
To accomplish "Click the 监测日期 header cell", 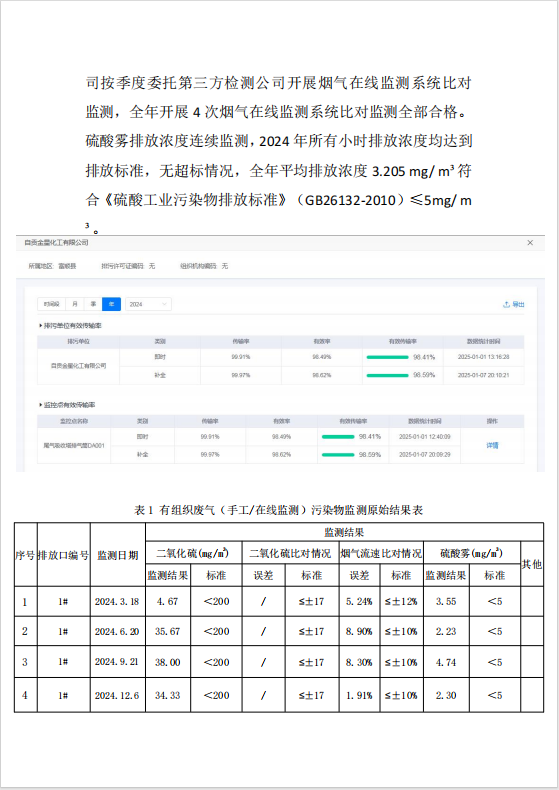I will (118, 555).
